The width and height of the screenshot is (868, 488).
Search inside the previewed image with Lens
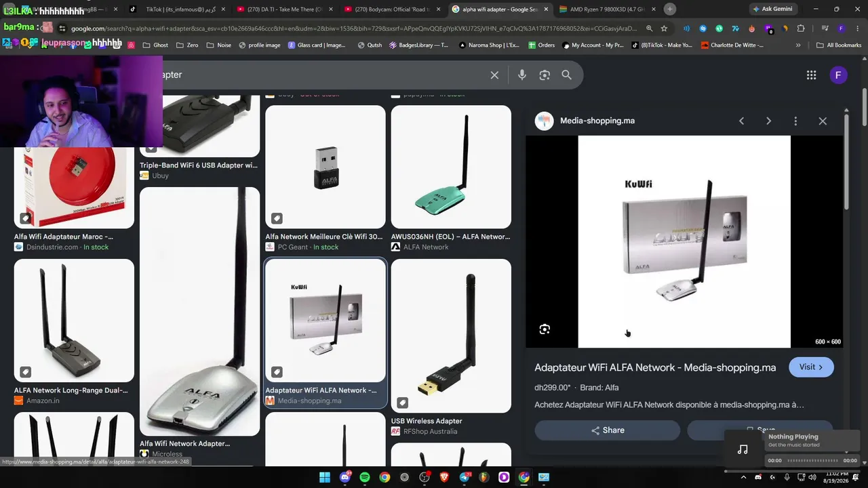click(x=545, y=329)
